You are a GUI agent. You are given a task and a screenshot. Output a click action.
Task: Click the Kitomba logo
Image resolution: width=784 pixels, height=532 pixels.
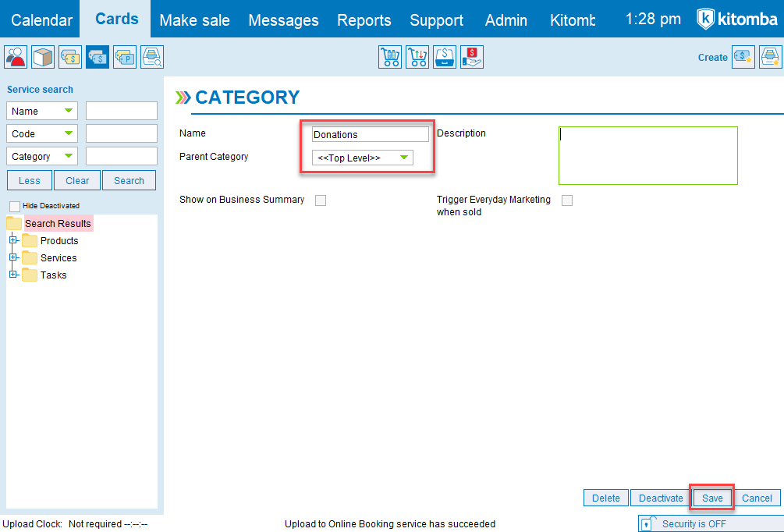[x=737, y=20]
